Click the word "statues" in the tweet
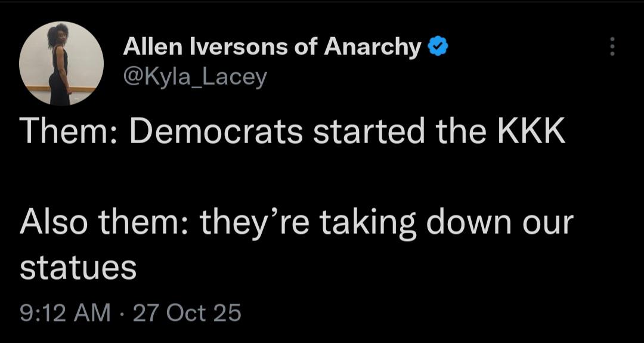This screenshot has width=644, height=343. pos(78,268)
